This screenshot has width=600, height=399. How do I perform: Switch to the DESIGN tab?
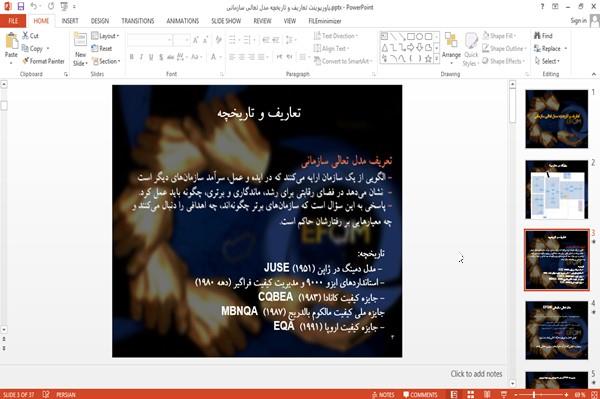tap(100, 21)
